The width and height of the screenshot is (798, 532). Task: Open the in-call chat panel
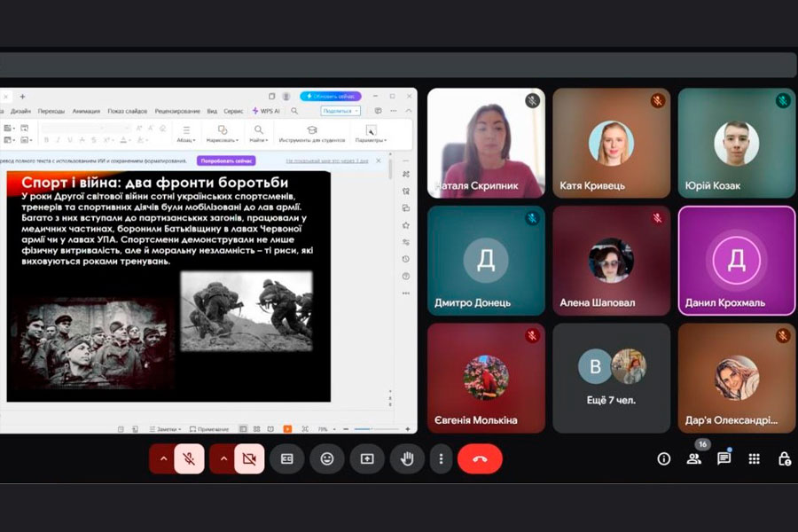[x=724, y=458]
